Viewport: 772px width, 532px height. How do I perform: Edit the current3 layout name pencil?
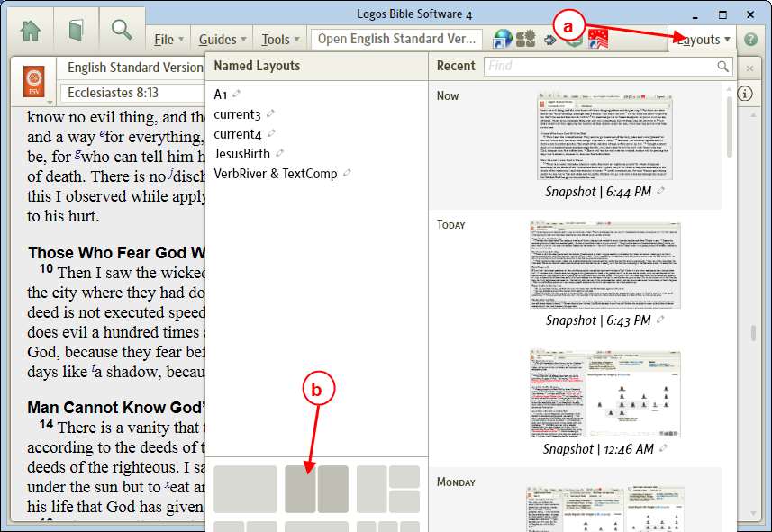click(270, 113)
